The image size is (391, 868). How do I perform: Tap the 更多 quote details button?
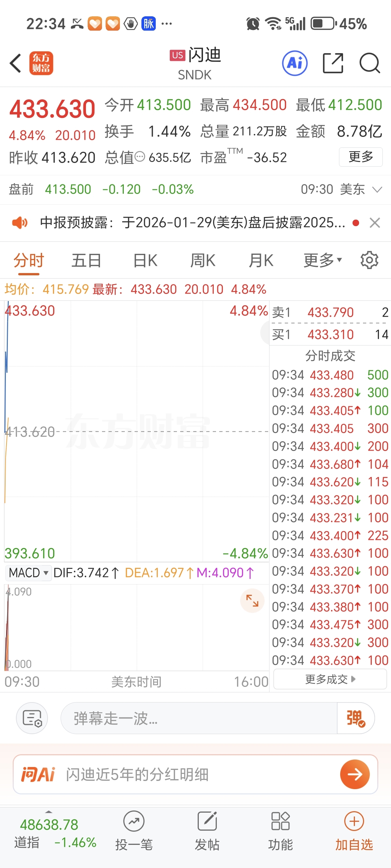coord(360,157)
